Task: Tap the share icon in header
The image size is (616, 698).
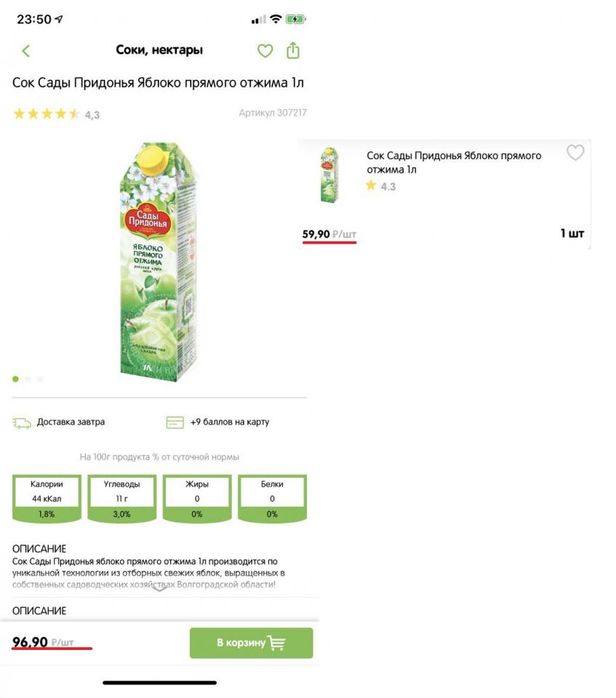Action: (x=292, y=50)
